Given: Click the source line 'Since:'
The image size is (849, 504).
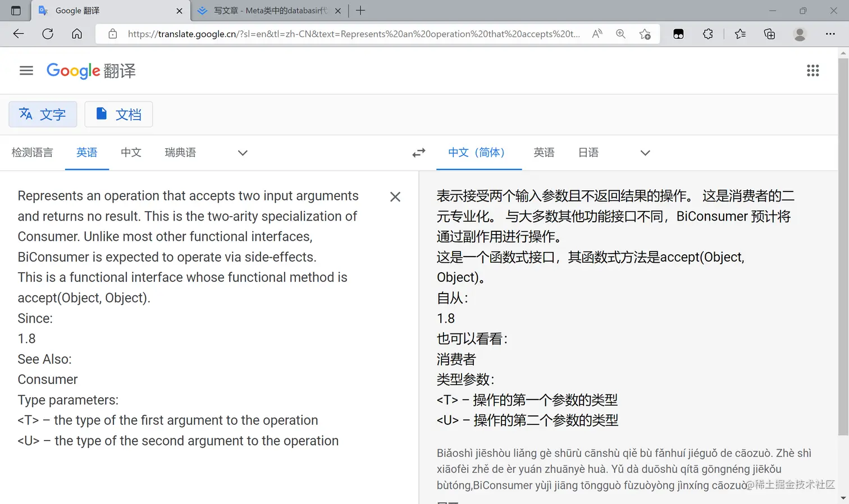Looking at the screenshot, I should pyautogui.click(x=35, y=318).
